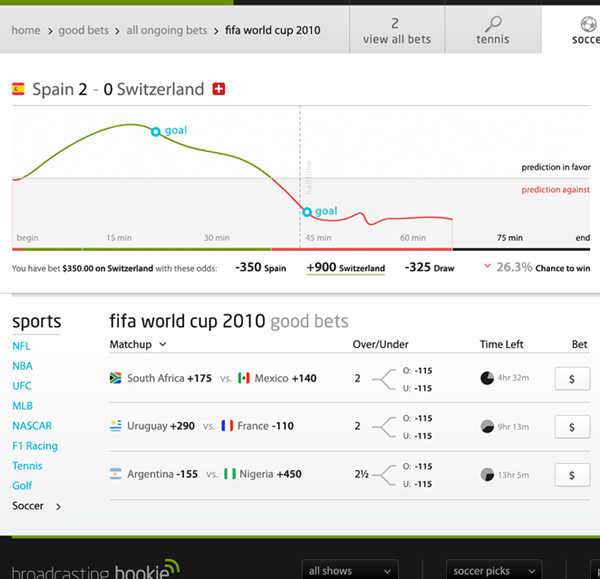Select the -350 Spain odds
Screen dimensions: 600x579
261,267
